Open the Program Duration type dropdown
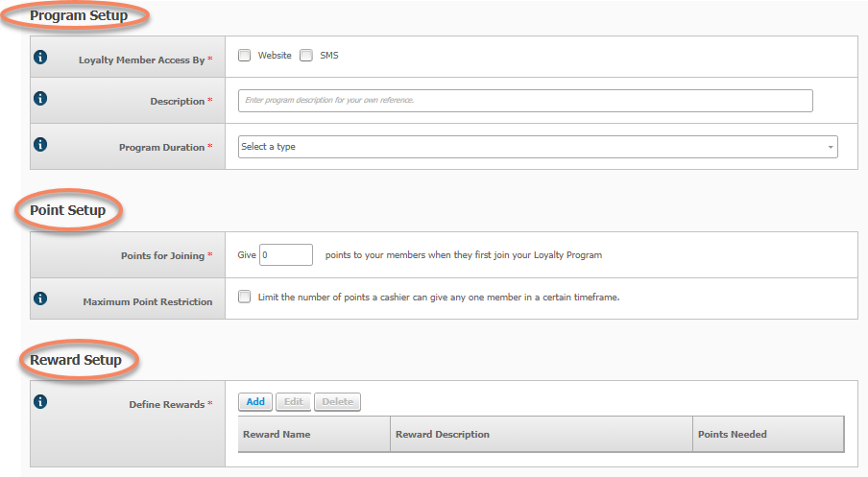The height and width of the screenshot is (477, 868). (538, 147)
